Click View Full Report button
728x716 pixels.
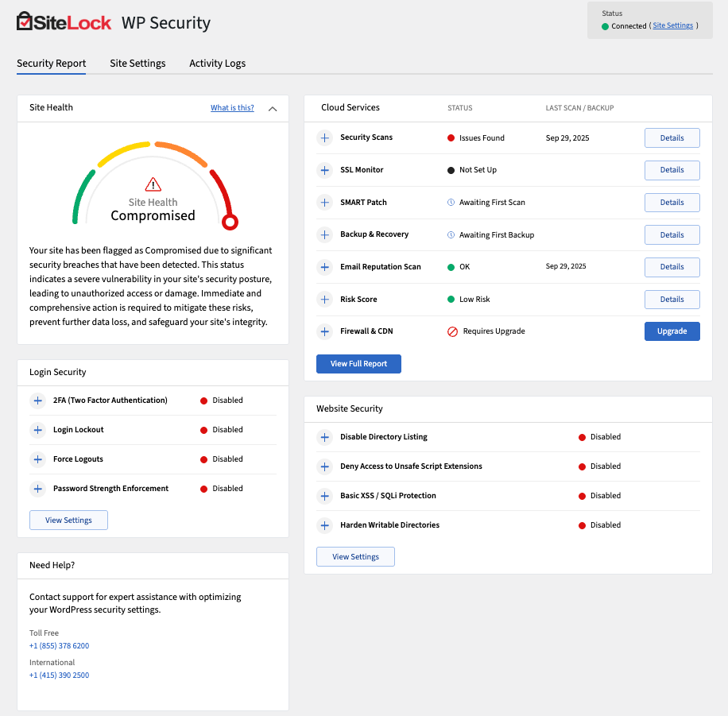(x=358, y=364)
